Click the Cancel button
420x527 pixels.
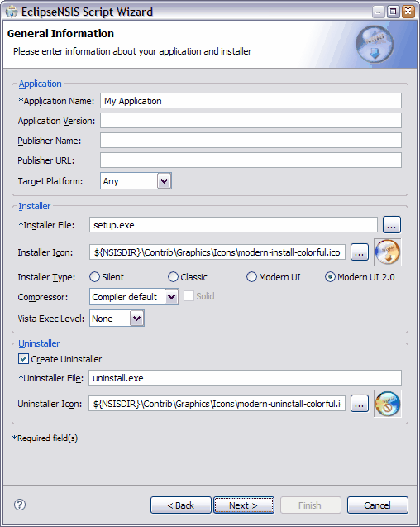point(378,505)
